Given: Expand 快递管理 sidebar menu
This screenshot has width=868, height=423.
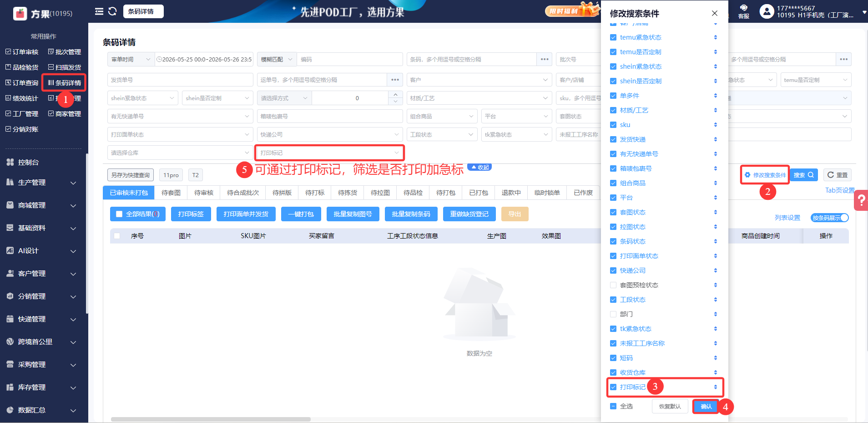Looking at the screenshot, I should tap(44, 319).
